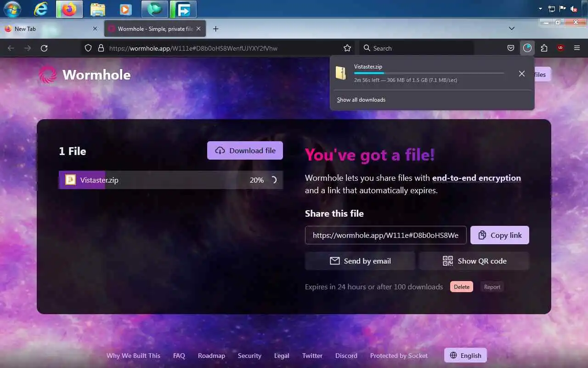This screenshot has width=588, height=368.
Task: Open the list all tabs dropdown
Action: tap(512, 29)
